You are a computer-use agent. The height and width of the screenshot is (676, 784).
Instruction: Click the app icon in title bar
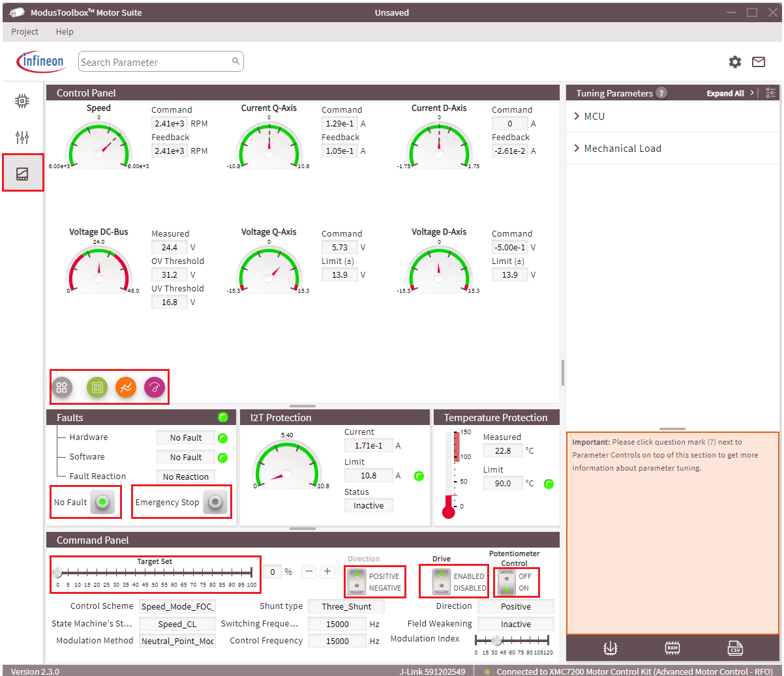pos(16,12)
